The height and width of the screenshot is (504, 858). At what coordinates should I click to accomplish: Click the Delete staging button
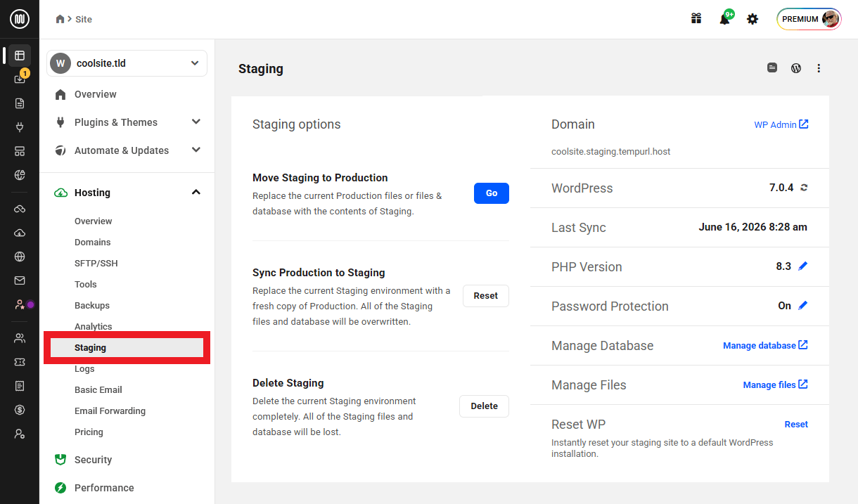click(484, 406)
